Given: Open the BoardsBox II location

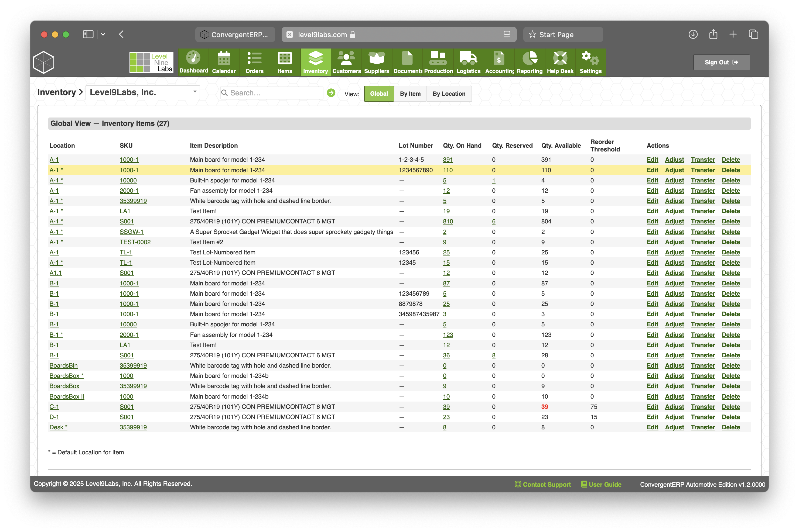Looking at the screenshot, I should [x=67, y=396].
